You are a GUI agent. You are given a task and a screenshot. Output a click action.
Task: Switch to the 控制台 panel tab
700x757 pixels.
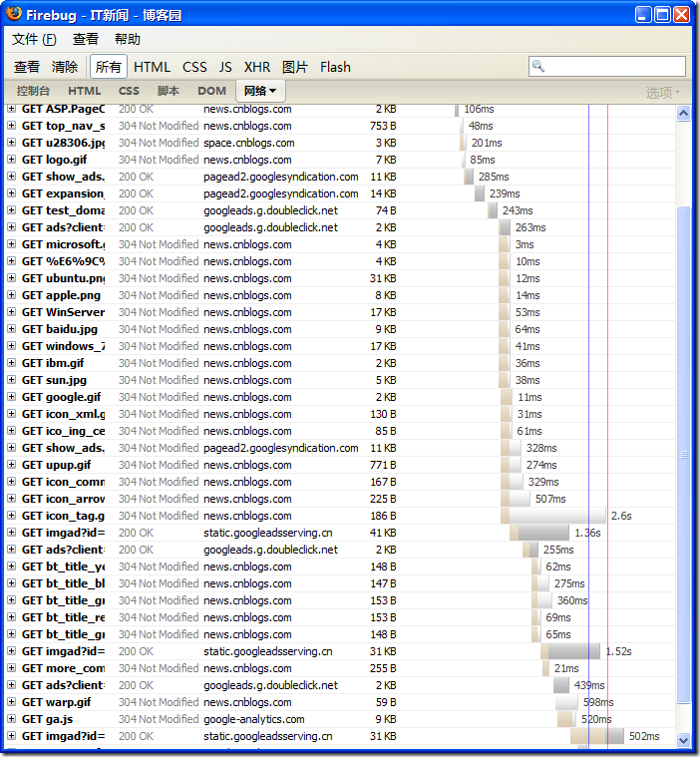tap(33, 91)
